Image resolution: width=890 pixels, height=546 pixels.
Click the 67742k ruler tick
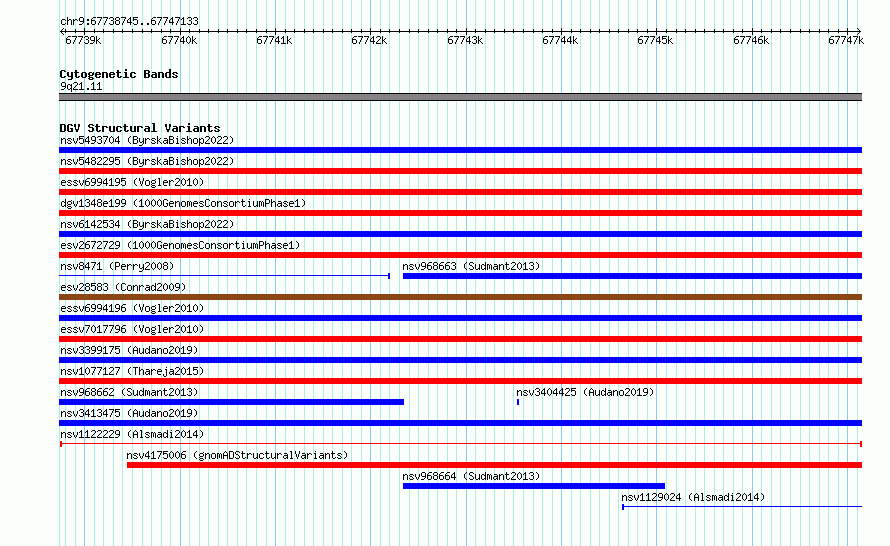[x=369, y=40]
